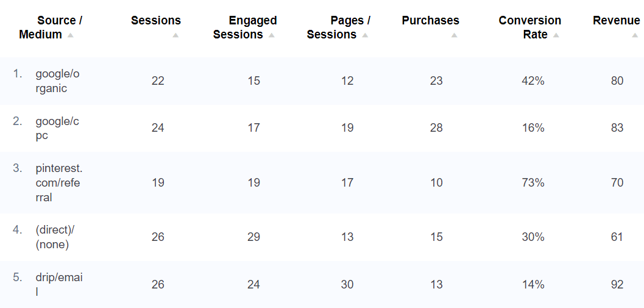Click sort arrow next to Engaged Sessions
The height and width of the screenshot is (308, 644).
271,35
